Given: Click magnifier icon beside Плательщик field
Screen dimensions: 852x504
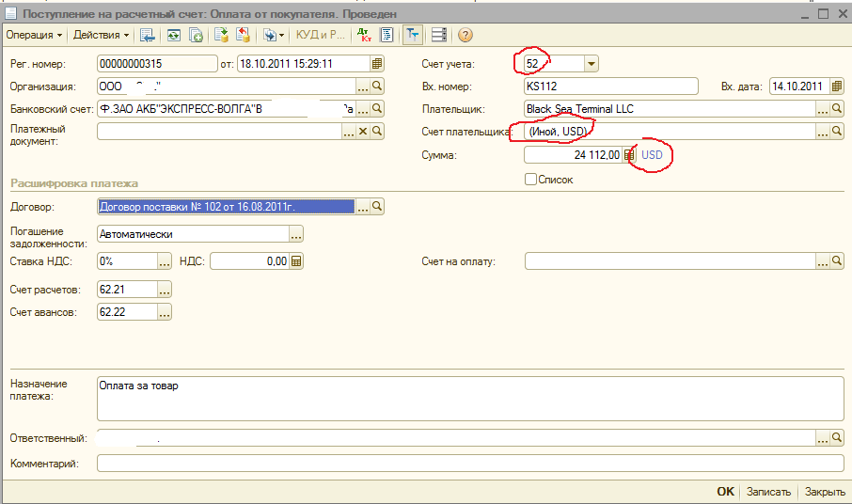Looking at the screenshot, I should [x=837, y=109].
